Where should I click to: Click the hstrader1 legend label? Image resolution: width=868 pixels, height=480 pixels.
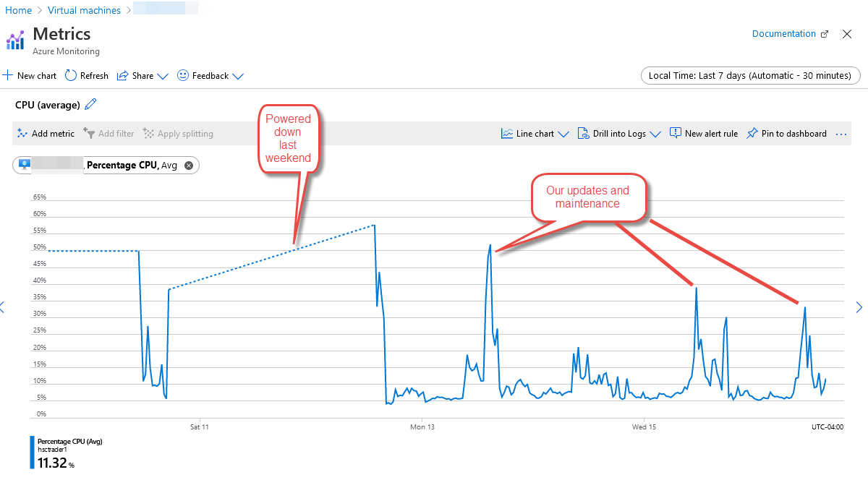tap(52, 450)
